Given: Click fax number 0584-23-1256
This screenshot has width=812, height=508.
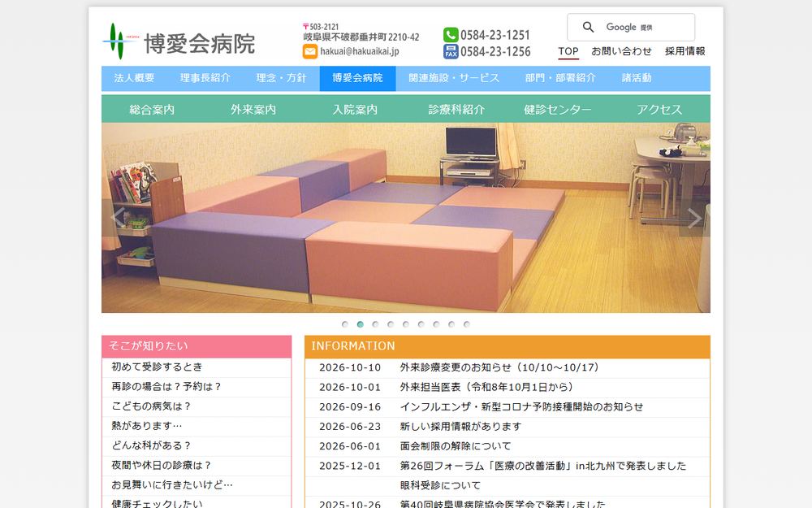Looking at the screenshot, I should (x=495, y=51).
